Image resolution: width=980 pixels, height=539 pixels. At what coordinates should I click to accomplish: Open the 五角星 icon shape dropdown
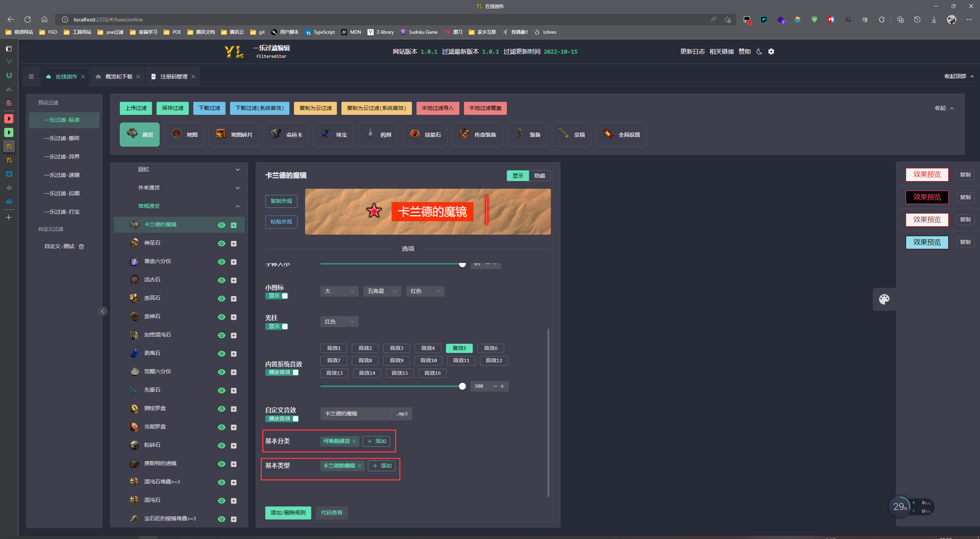[382, 291]
